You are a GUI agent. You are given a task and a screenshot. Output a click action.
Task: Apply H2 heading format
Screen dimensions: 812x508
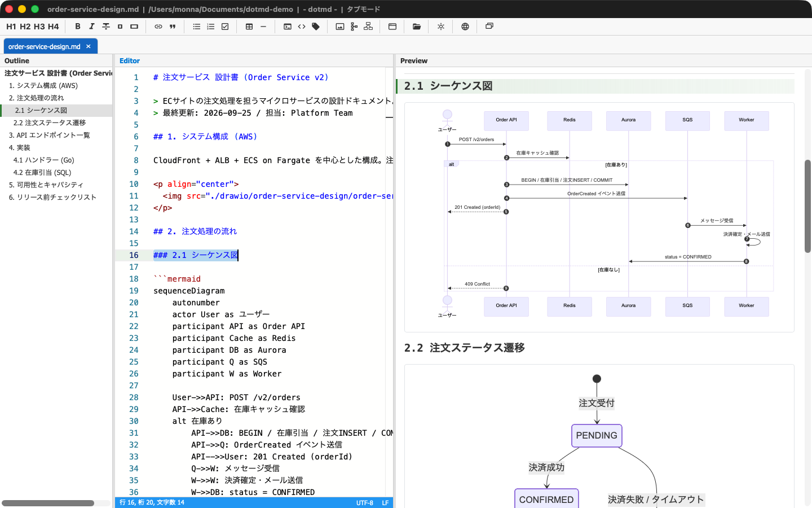click(x=25, y=27)
